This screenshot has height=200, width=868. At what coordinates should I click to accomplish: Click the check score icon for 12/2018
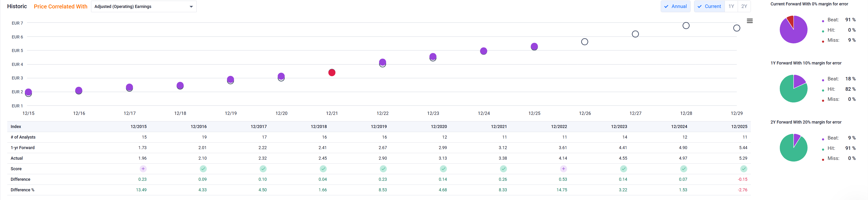[x=323, y=169]
